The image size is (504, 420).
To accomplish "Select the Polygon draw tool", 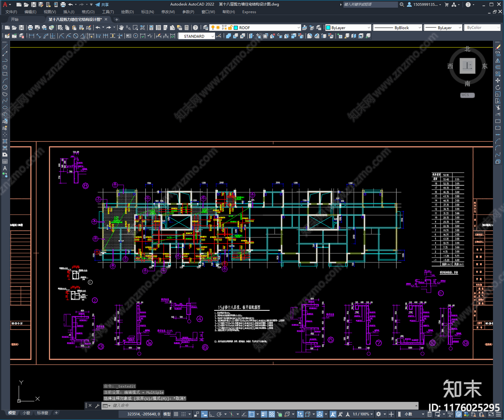I will point(5,67).
